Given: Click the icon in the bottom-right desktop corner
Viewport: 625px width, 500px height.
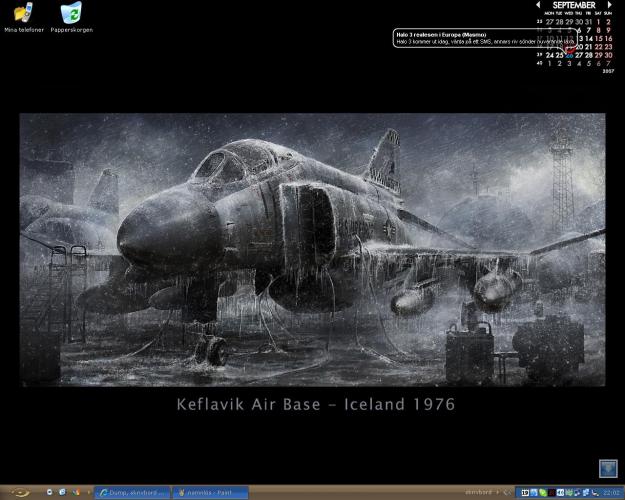Looking at the screenshot, I should coord(606,468).
